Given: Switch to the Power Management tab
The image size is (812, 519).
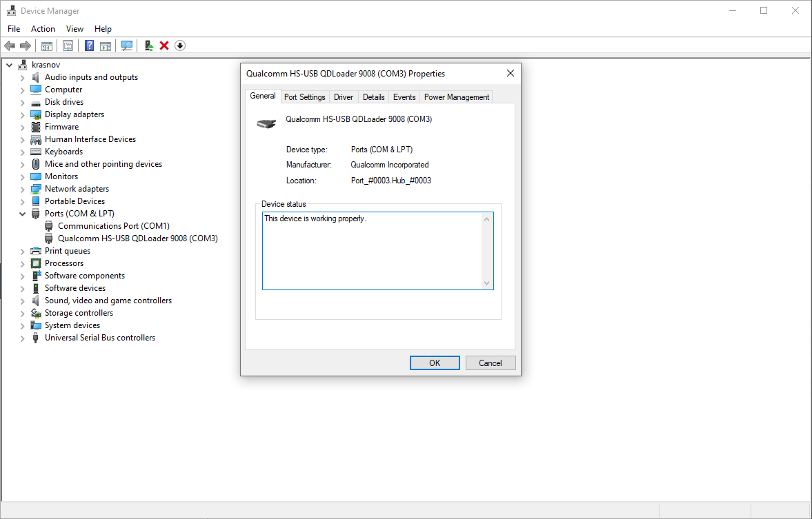Looking at the screenshot, I should pyautogui.click(x=456, y=97).
